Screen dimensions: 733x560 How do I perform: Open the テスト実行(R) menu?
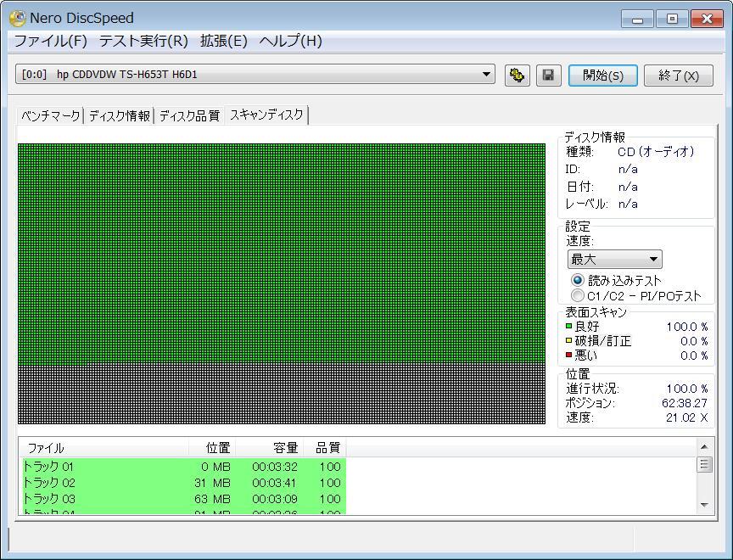pyautogui.click(x=143, y=41)
